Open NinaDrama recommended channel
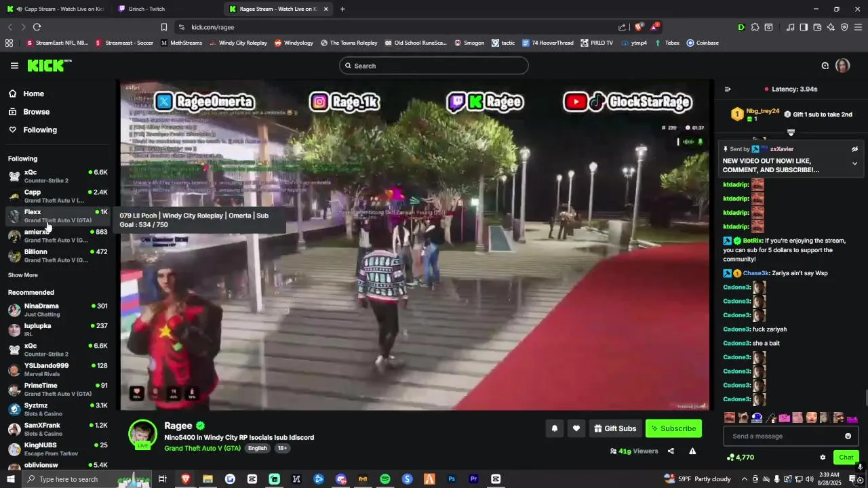This screenshot has width=868, height=488. pos(58,310)
